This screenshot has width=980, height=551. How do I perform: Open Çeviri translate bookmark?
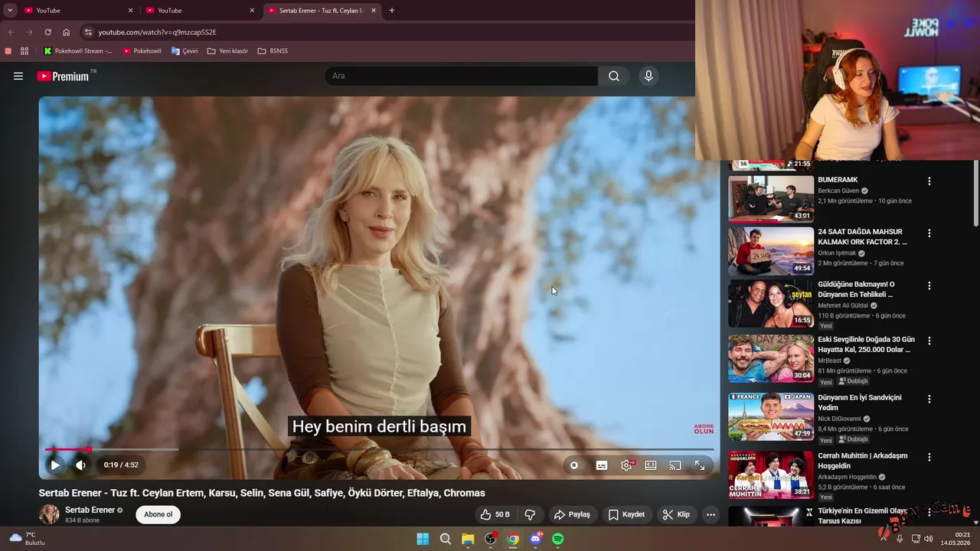click(x=185, y=51)
